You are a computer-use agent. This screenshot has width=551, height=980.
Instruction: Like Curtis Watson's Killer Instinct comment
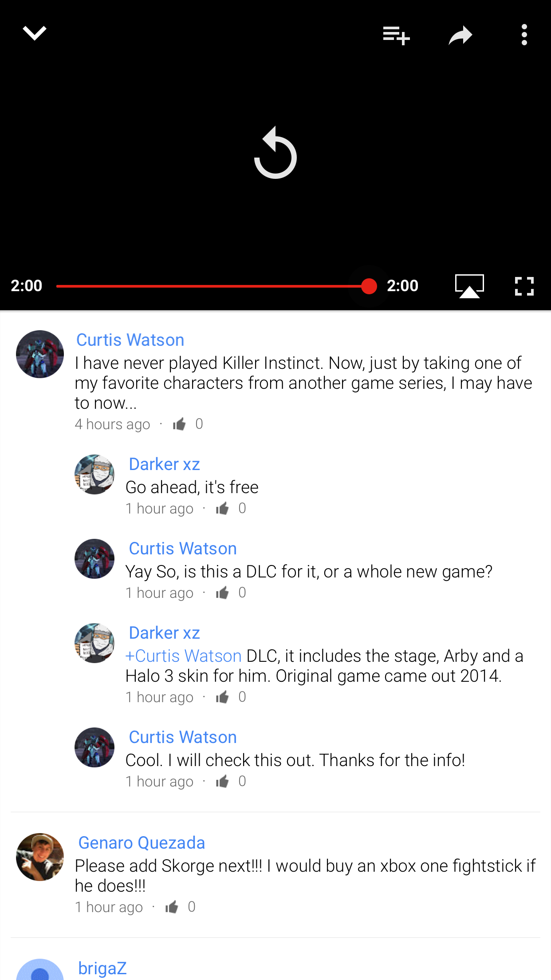tap(179, 424)
